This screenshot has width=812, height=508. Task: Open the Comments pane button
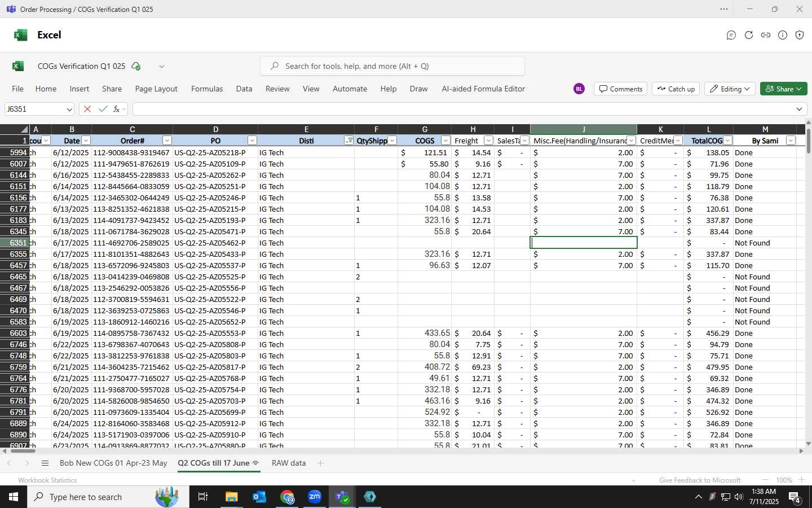(x=621, y=89)
